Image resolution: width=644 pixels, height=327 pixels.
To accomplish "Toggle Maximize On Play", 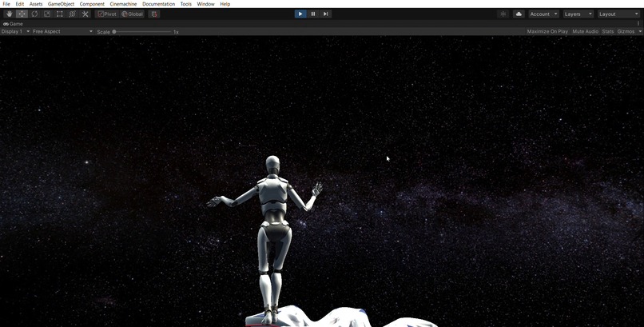I will click(547, 32).
